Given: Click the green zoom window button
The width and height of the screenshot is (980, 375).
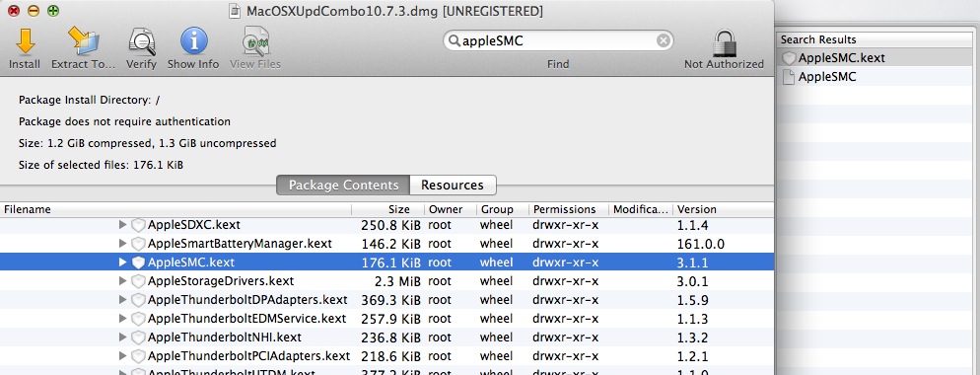Looking at the screenshot, I should (54, 11).
